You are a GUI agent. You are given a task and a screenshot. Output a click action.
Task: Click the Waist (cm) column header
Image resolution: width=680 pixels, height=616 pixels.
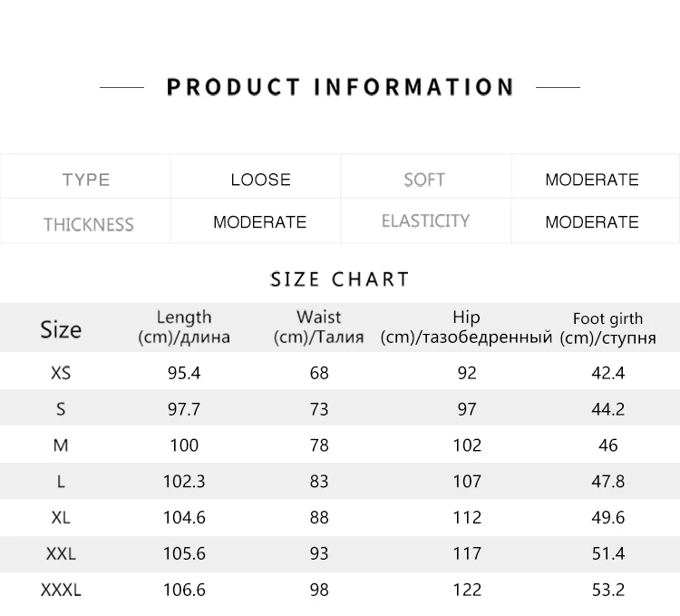click(x=319, y=328)
